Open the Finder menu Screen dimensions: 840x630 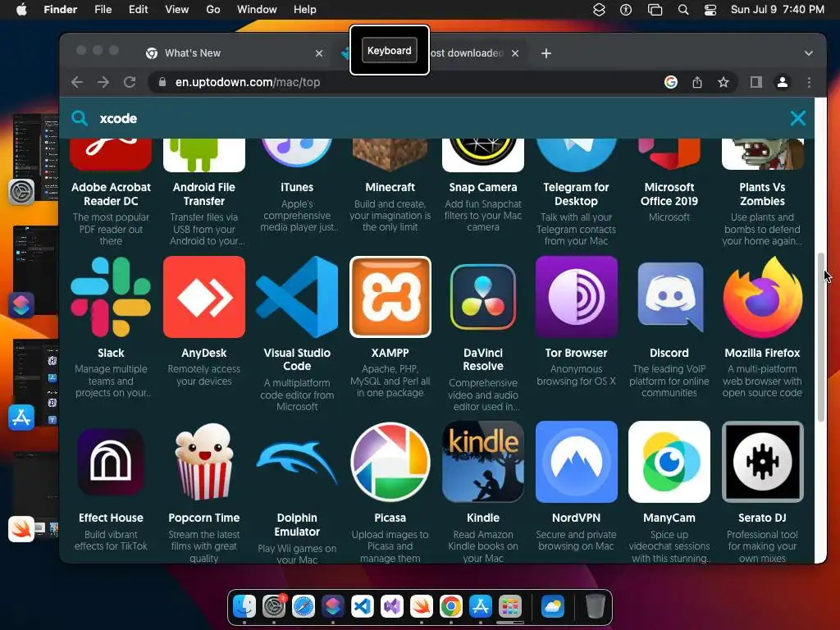point(60,10)
